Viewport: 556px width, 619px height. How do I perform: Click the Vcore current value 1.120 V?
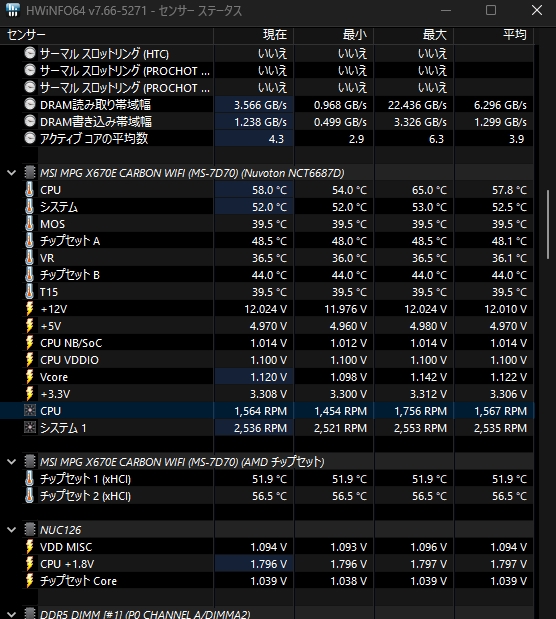pos(269,377)
